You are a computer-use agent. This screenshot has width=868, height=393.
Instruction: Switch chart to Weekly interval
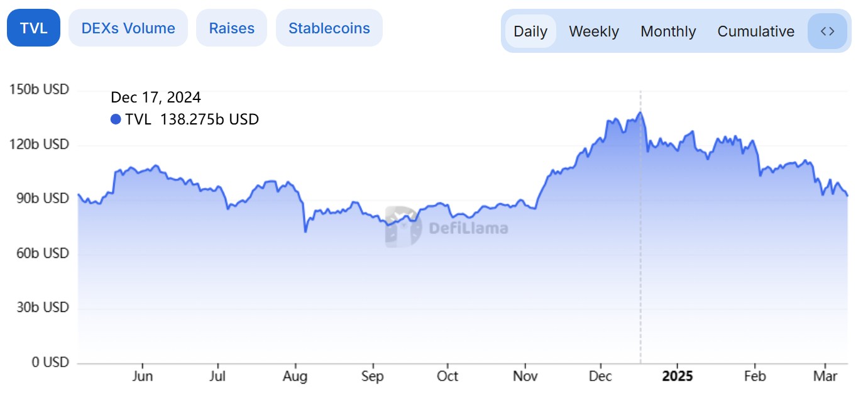(x=594, y=31)
